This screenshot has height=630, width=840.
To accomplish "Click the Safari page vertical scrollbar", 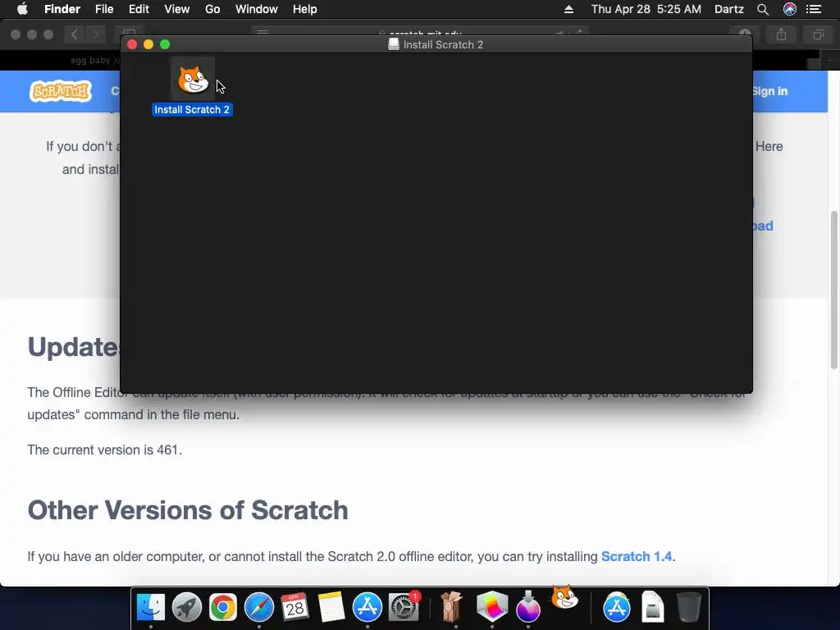I will point(833,290).
